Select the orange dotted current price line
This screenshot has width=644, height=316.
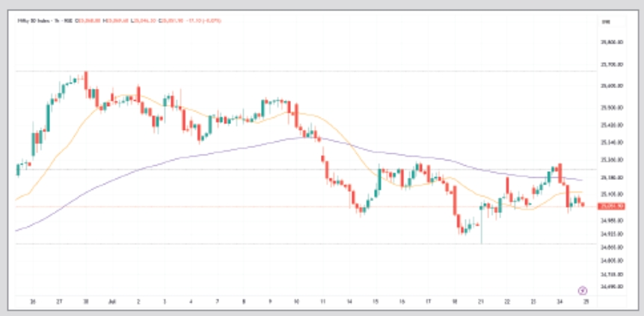click(x=224, y=206)
